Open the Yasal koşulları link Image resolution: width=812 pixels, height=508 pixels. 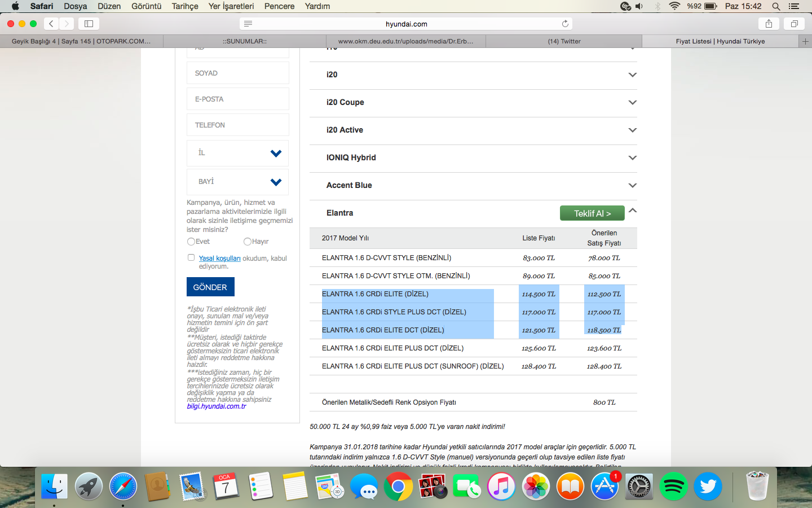[x=219, y=259]
